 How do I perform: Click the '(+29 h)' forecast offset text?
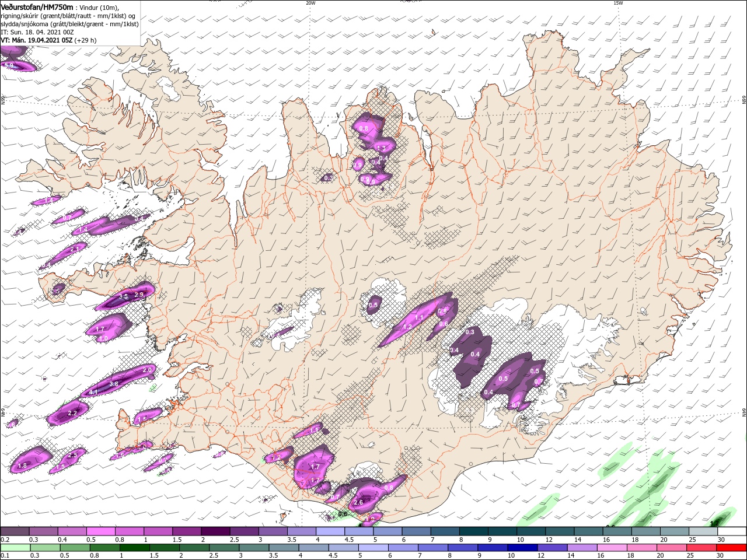point(85,40)
